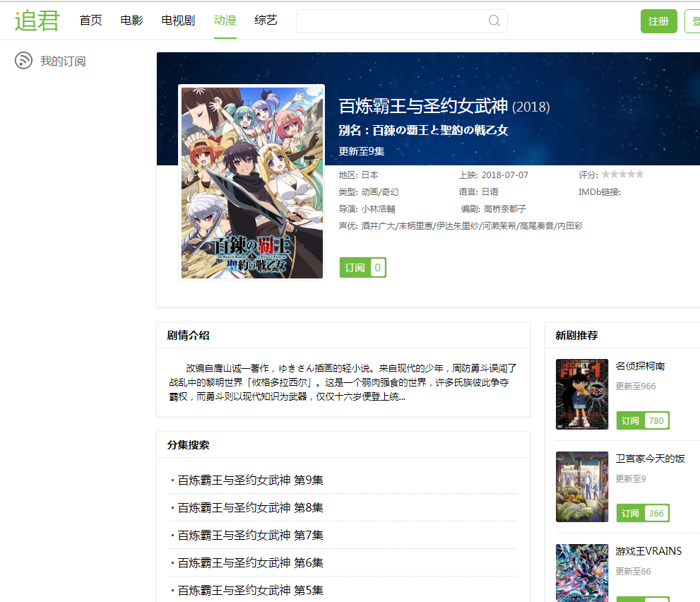
Task: Click 订阅 button for 百炼霸王与圣约女武神
Action: click(362, 268)
